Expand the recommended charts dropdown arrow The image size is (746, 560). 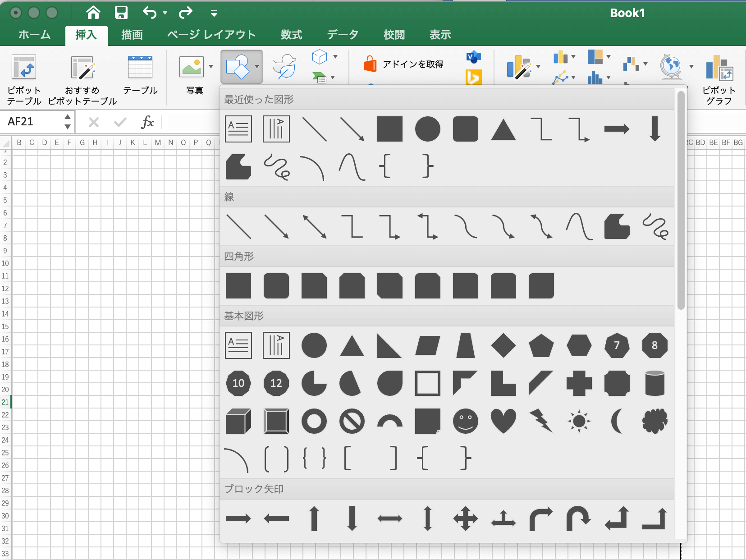pos(538,67)
